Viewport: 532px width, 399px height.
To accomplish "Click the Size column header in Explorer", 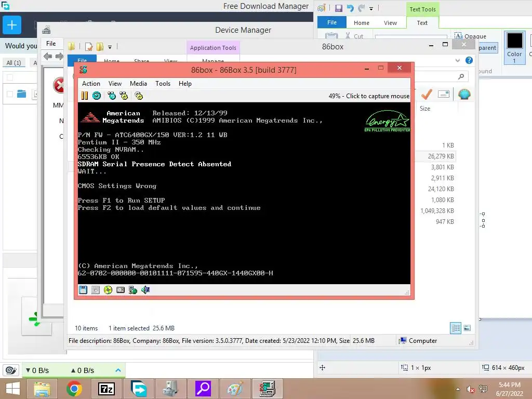I will [425, 109].
